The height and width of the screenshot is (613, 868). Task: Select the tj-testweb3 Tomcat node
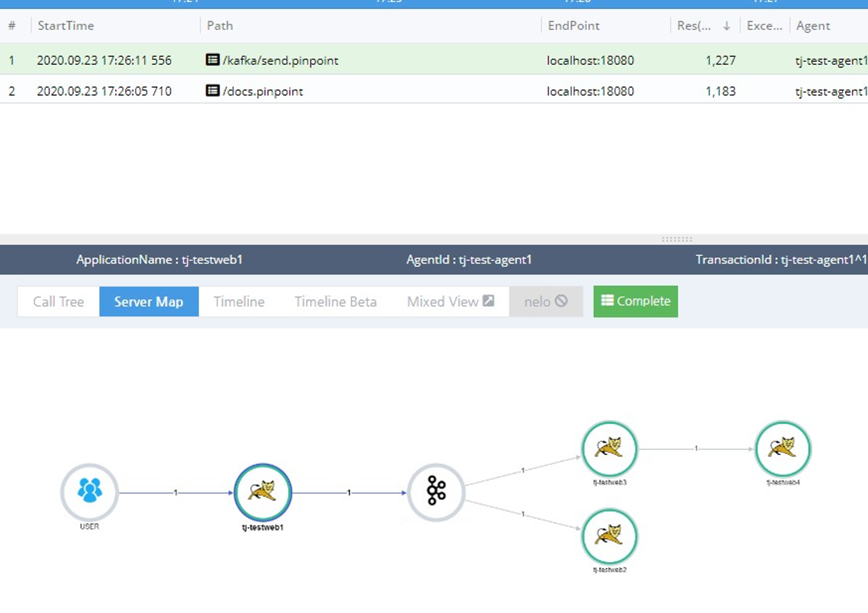click(610, 449)
